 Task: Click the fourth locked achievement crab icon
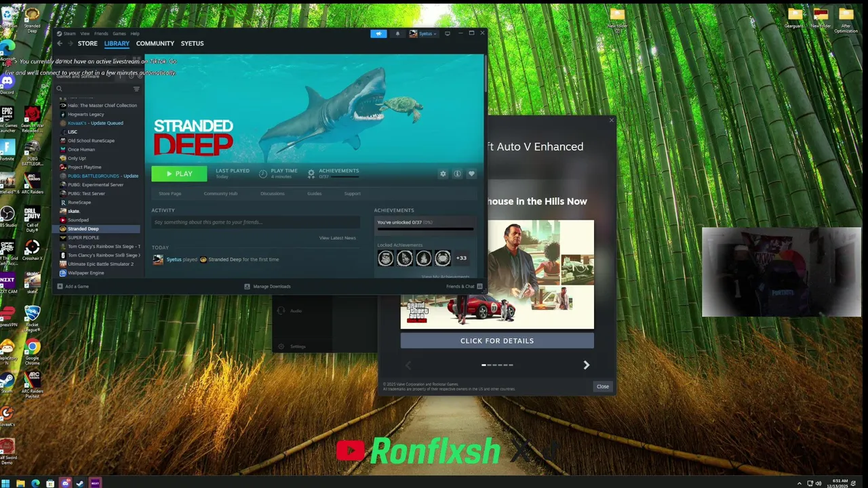click(x=442, y=258)
